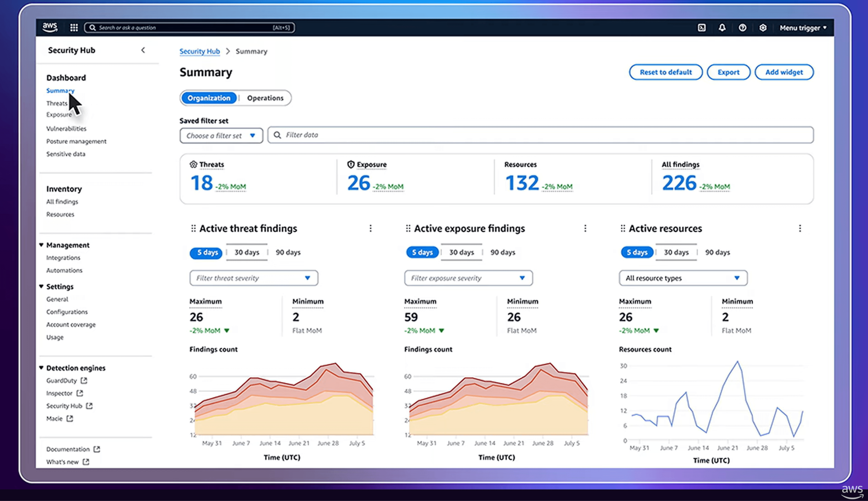Switch to 30 days tab in Active resources
Screen dimensions: 868x501
676,252
